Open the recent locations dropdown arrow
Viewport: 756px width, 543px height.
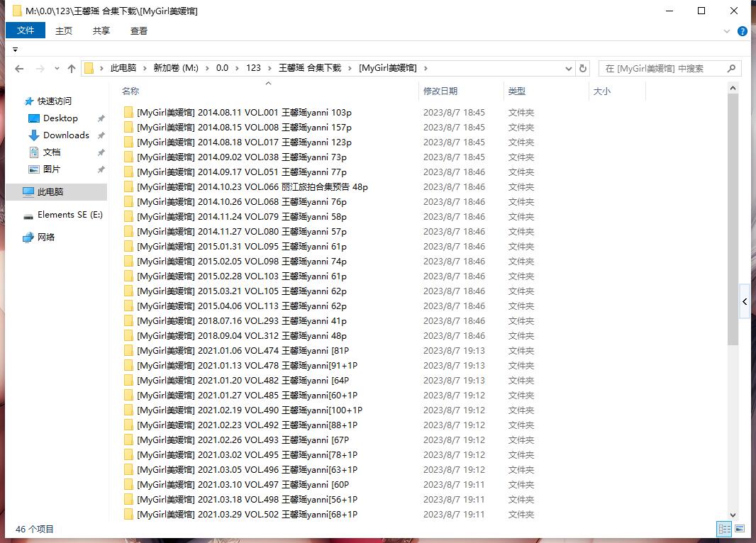(x=56, y=69)
